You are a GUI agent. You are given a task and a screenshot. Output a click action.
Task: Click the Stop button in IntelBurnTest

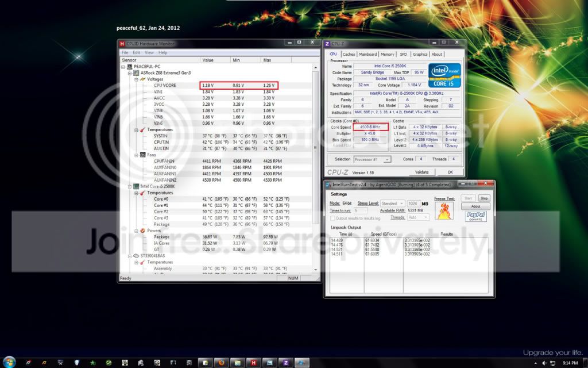(x=483, y=198)
